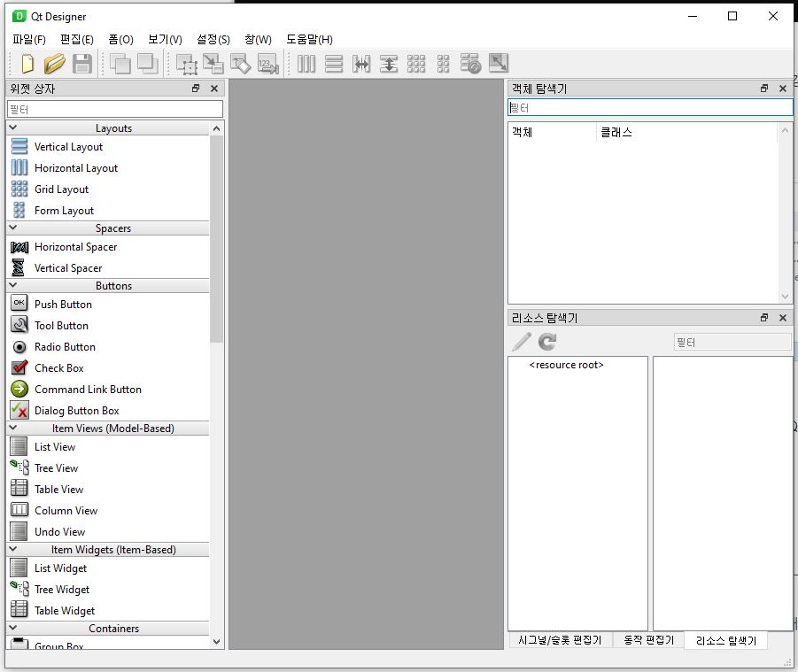Open the 편집(E) menu
Screen dimensions: 798x672
tap(77, 39)
